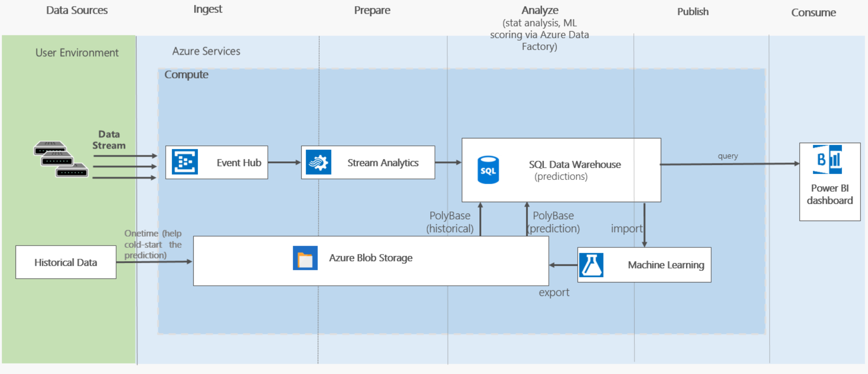The height and width of the screenshot is (374, 868).
Task: Click the SQL database cylinder icon
Action: click(x=488, y=170)
